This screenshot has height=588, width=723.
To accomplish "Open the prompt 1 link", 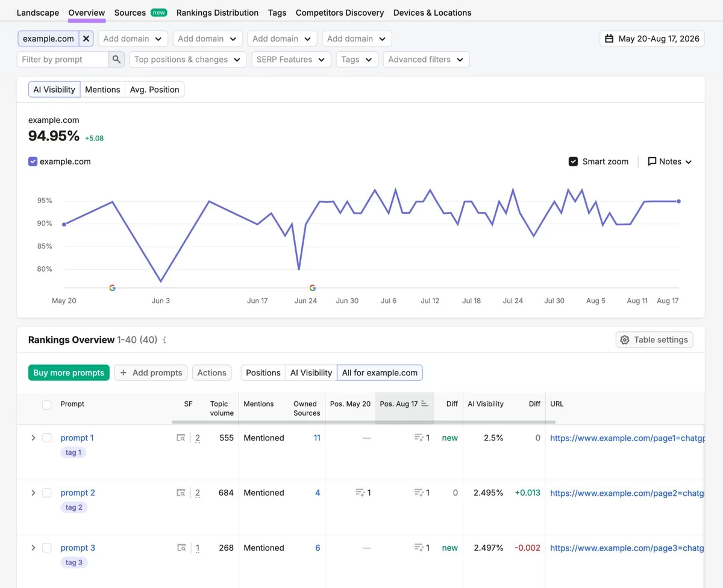I will pyautogui.click(x=77, y=438).
